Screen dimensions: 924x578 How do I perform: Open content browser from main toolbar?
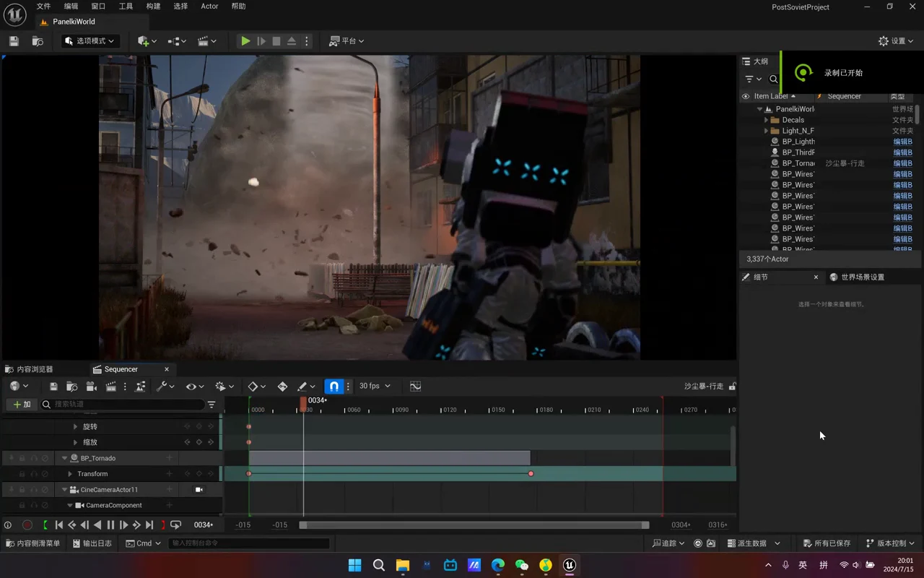pos(38,41)
